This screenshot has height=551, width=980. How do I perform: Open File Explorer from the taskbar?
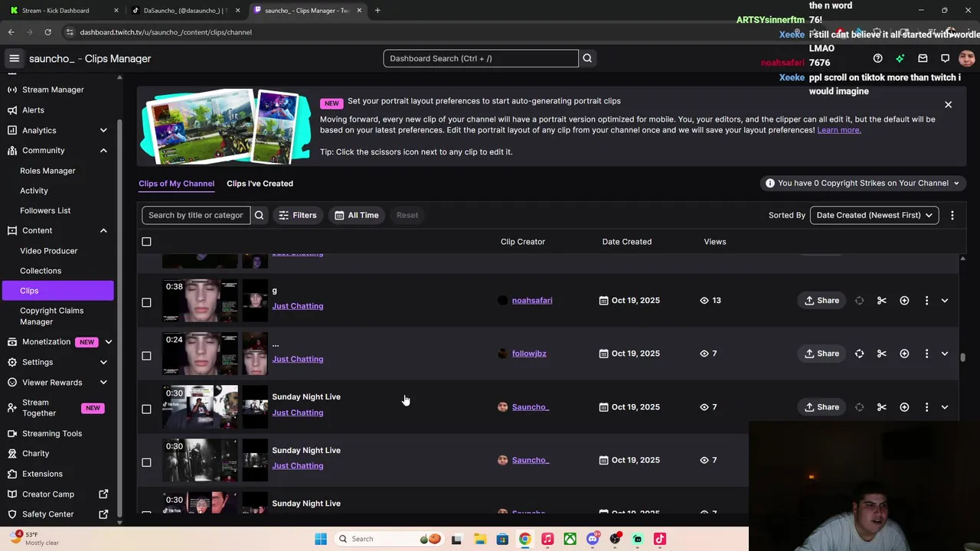[479, 539]
